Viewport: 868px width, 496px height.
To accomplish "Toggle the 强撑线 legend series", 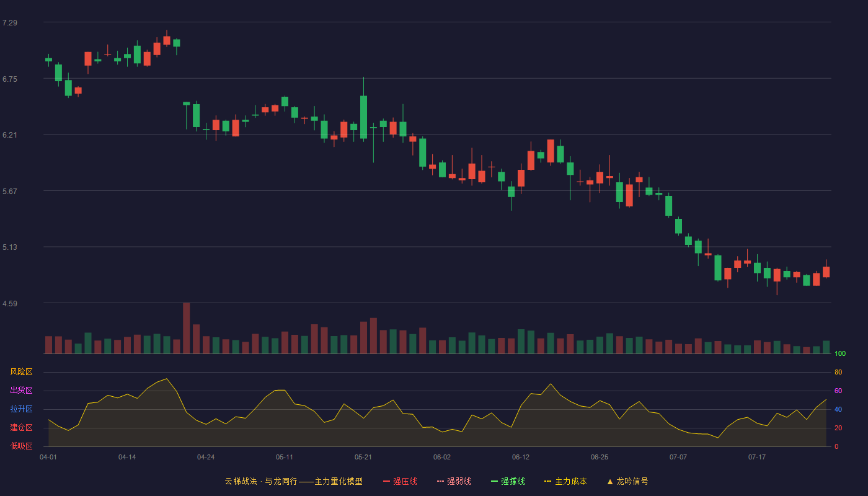I will [x=508, y=481].
